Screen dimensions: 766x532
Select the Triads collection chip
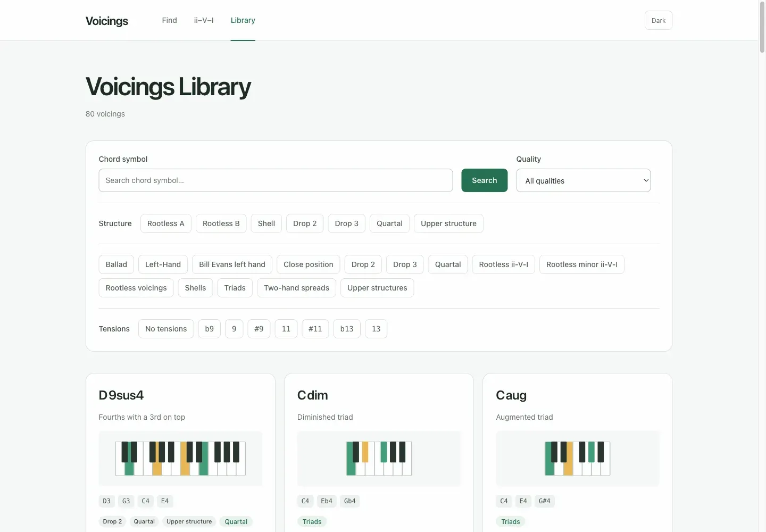[x=235, y=288]
